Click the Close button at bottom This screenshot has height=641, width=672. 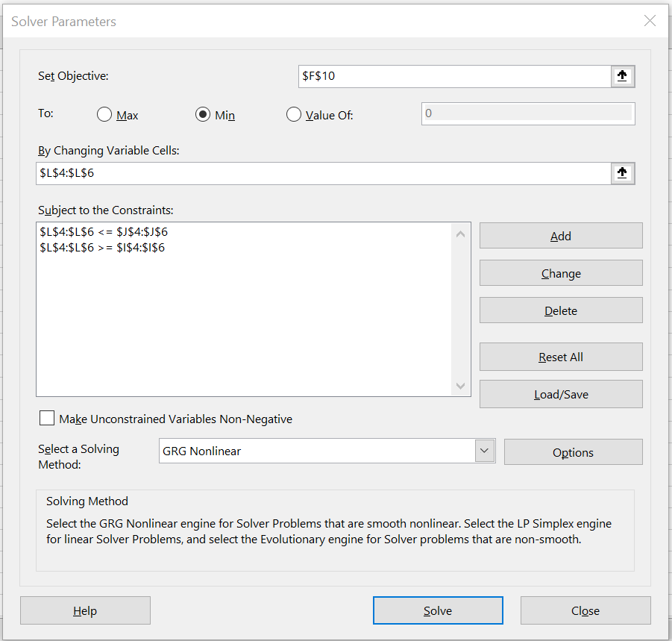pos(585,610)
